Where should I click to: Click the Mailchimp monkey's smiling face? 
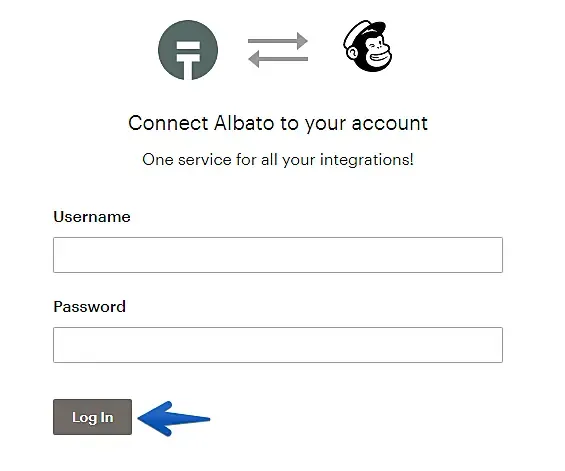(376, 53)
